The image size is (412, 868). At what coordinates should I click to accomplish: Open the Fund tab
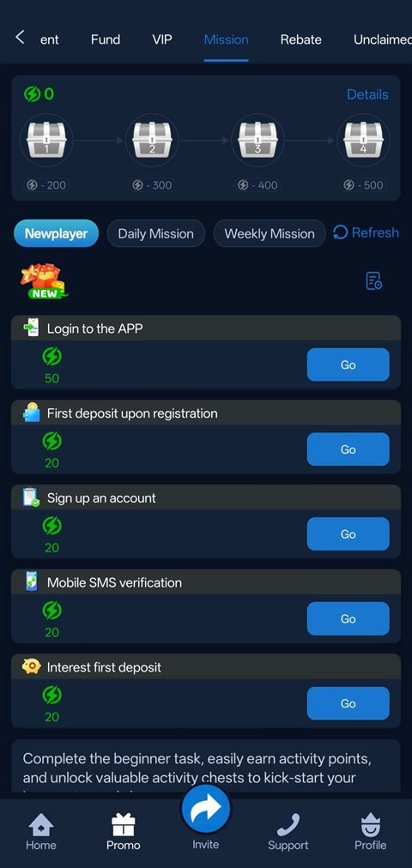point(106,39)
